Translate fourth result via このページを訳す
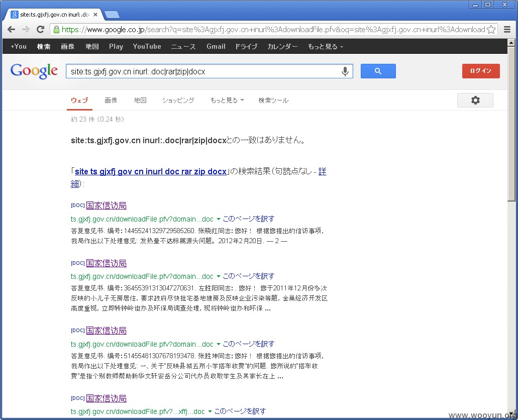 tap(240, 411)
